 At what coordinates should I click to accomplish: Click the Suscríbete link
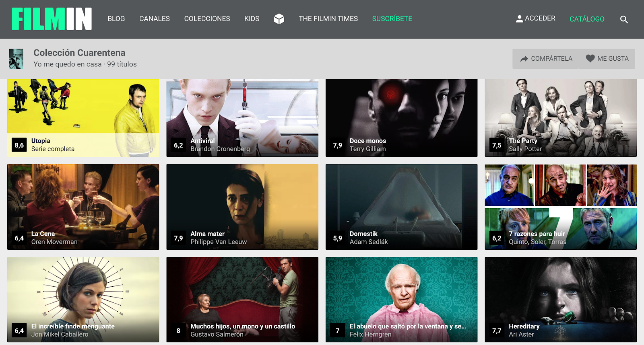click(392, 19)
